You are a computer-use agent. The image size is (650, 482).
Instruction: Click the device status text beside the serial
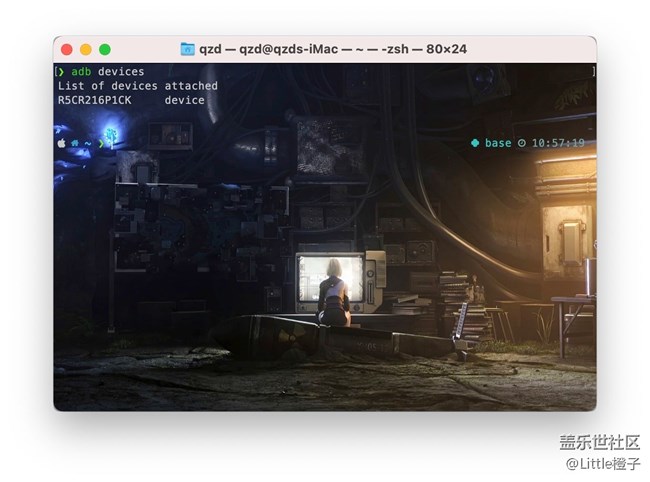coord(184,100)
